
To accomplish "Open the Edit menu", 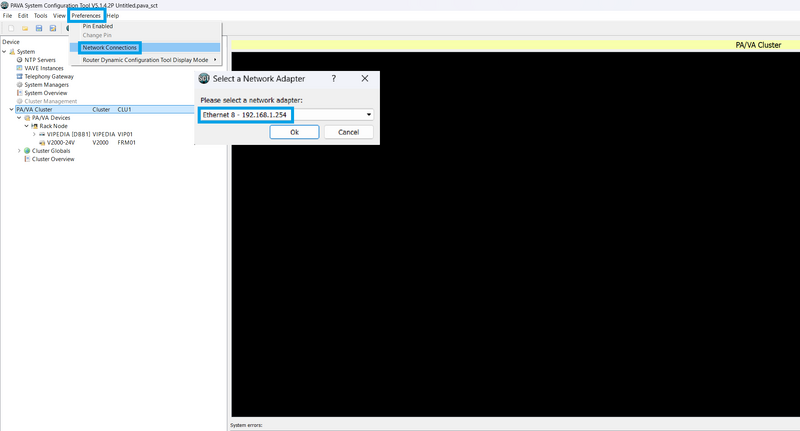I will click(x=23, y=16).
